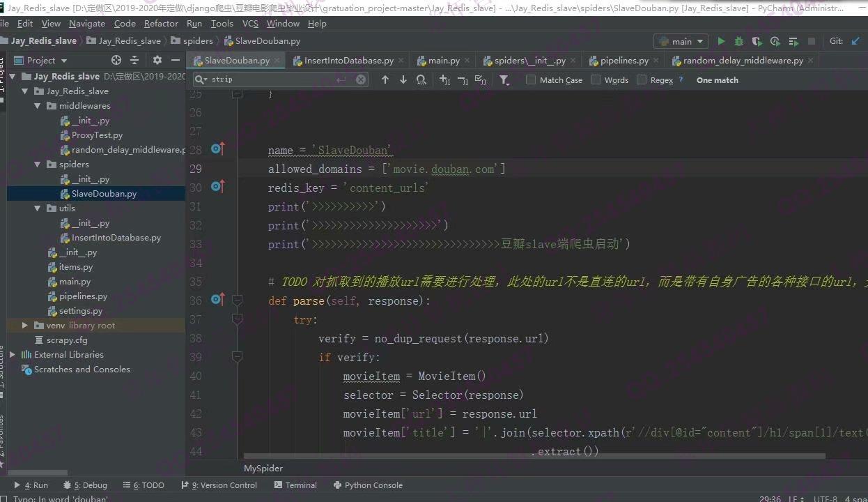Open search filter funnel icon
Screen dimensions: 868x502
coord(504,80)
